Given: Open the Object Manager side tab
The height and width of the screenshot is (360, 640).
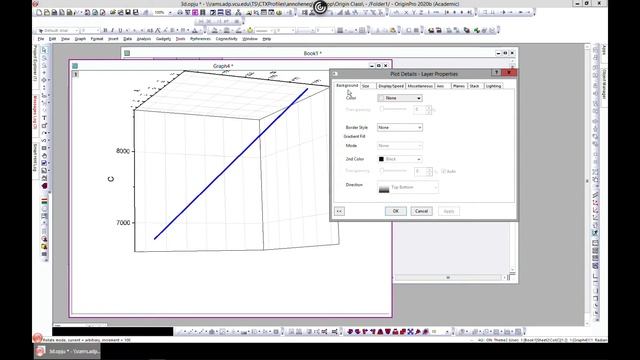Looking at the screenshot, I should click(604, 84).
